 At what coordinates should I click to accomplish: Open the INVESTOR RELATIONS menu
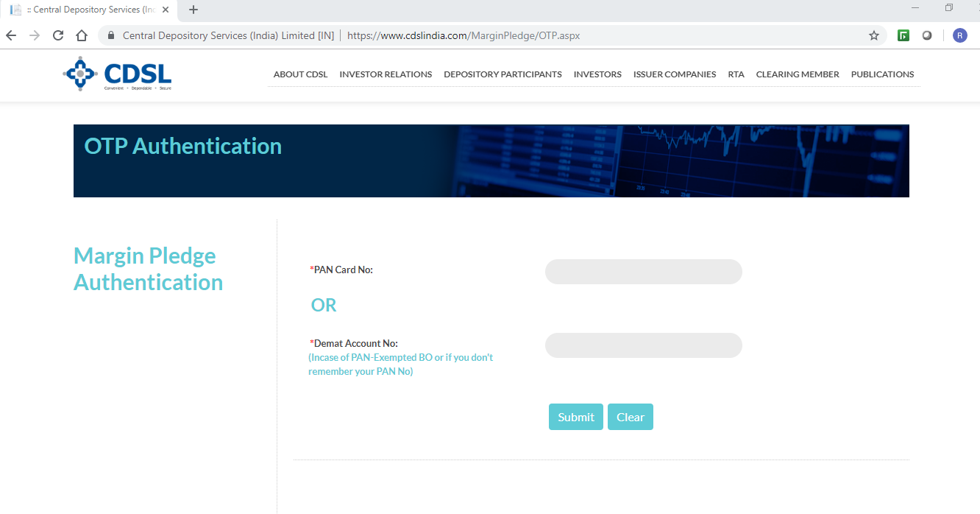tap(386, 74)
